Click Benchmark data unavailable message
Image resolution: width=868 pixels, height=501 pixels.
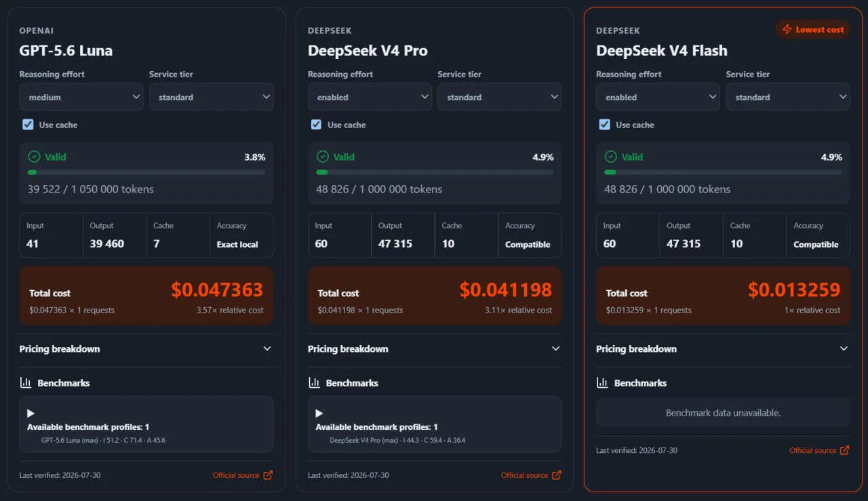[723, 413]
